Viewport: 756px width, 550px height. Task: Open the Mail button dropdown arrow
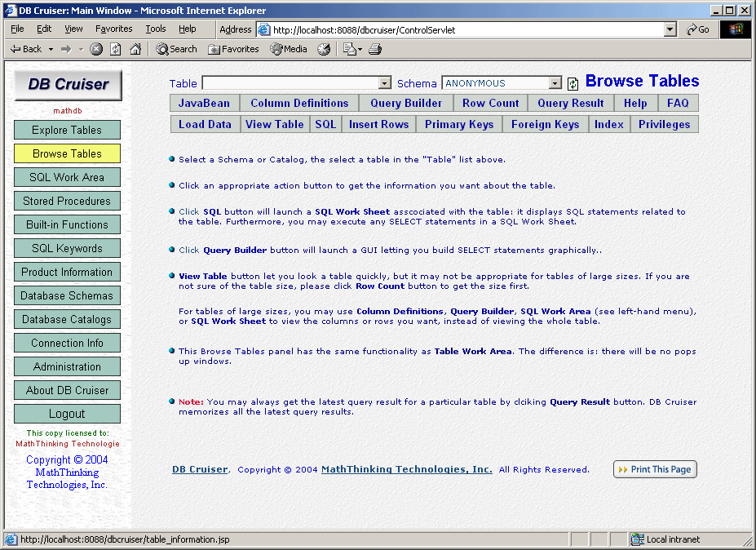click(x=360, y=49)
